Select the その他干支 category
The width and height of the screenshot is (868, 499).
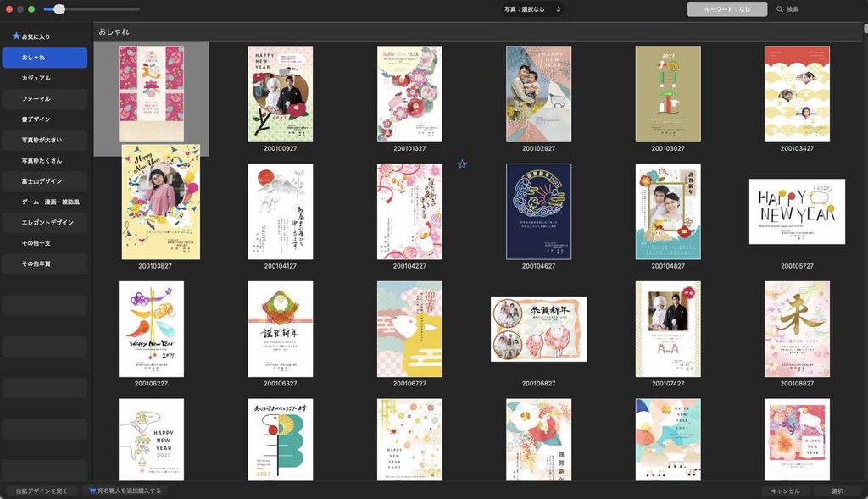(45, 243)
